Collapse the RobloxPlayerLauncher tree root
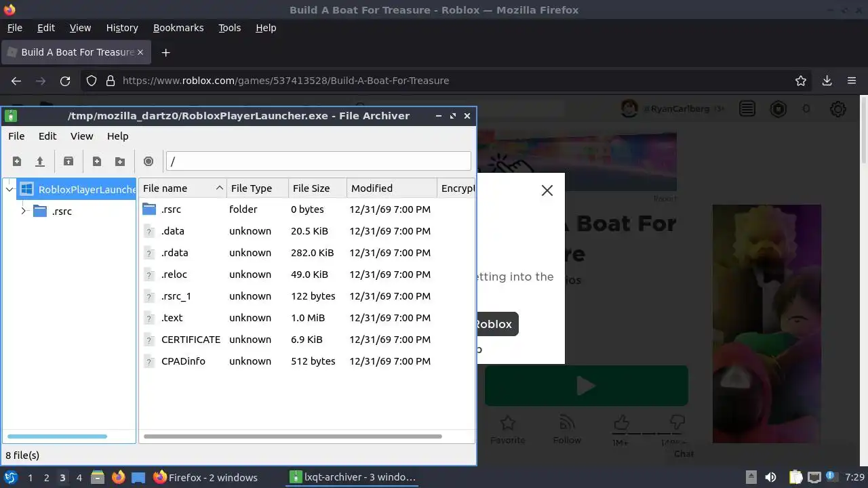Viewport: 868px width, 488px height. click(9, 190)
